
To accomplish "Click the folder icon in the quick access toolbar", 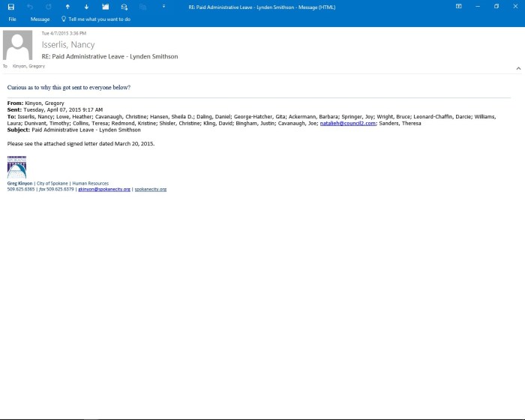I will (x=105, y=7).
